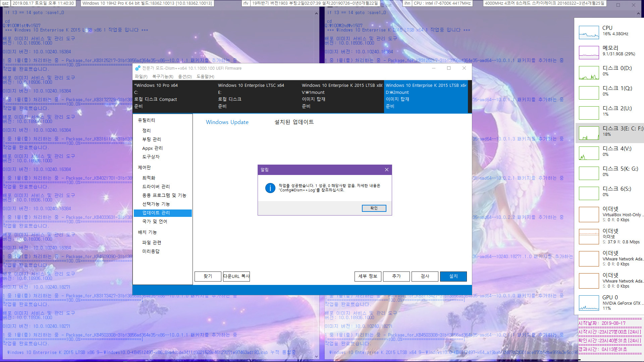The width and height of the screenshot is (644, 362).
Task: Switch to the Windows Update tab
Action: click(227, 122)
